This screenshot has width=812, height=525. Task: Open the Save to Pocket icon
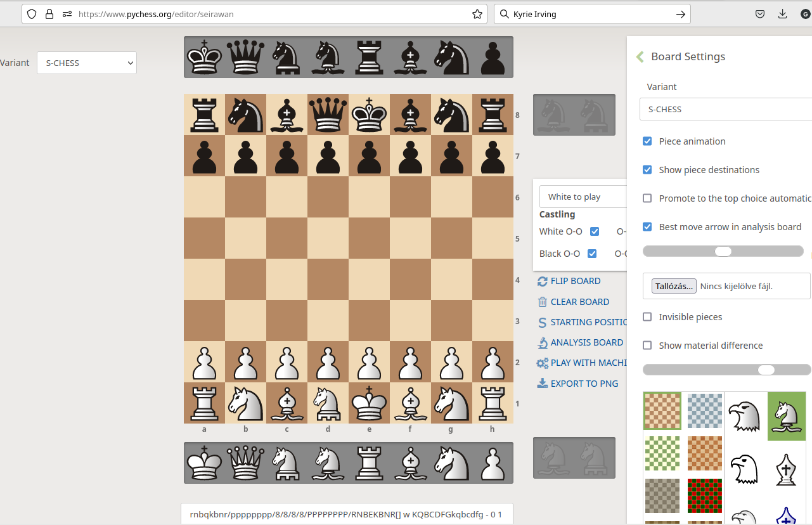click(x=759, y=14)
